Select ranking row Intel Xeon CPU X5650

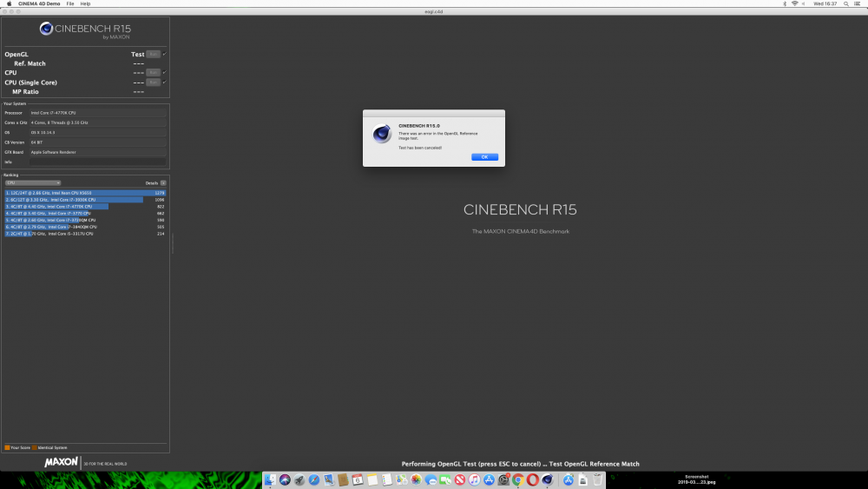coord(85,193)
